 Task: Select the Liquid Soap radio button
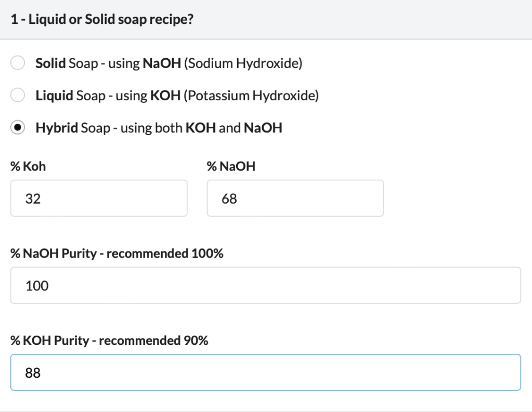coord(18,96)
